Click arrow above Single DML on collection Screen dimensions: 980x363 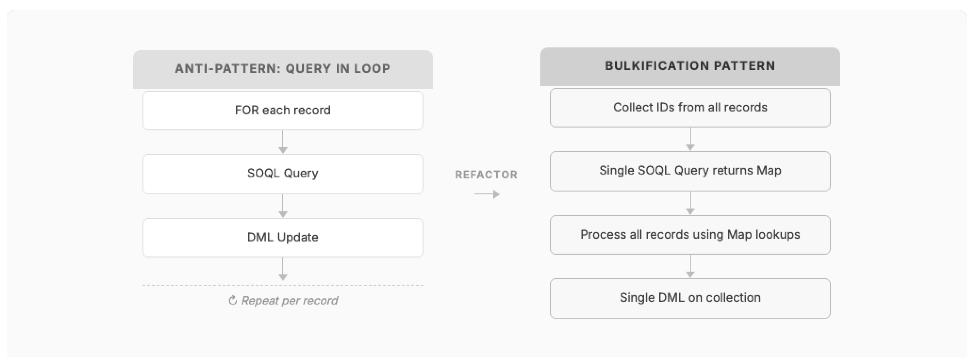[x=690, y=266]
